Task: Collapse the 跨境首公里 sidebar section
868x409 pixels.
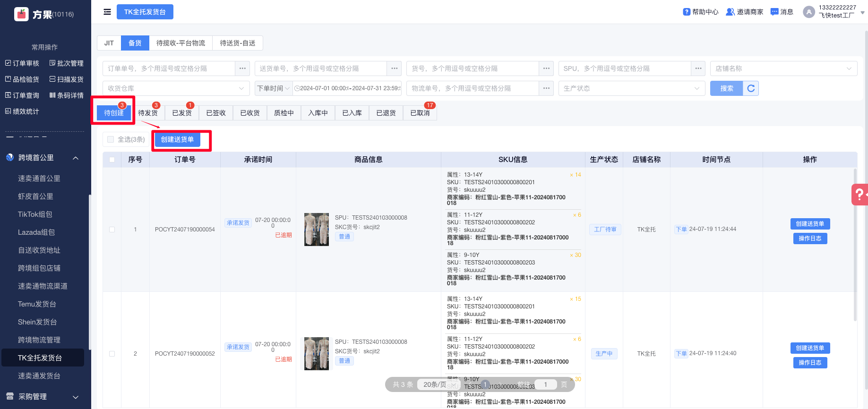Action: pyautogui.click(x=76, y=158)
